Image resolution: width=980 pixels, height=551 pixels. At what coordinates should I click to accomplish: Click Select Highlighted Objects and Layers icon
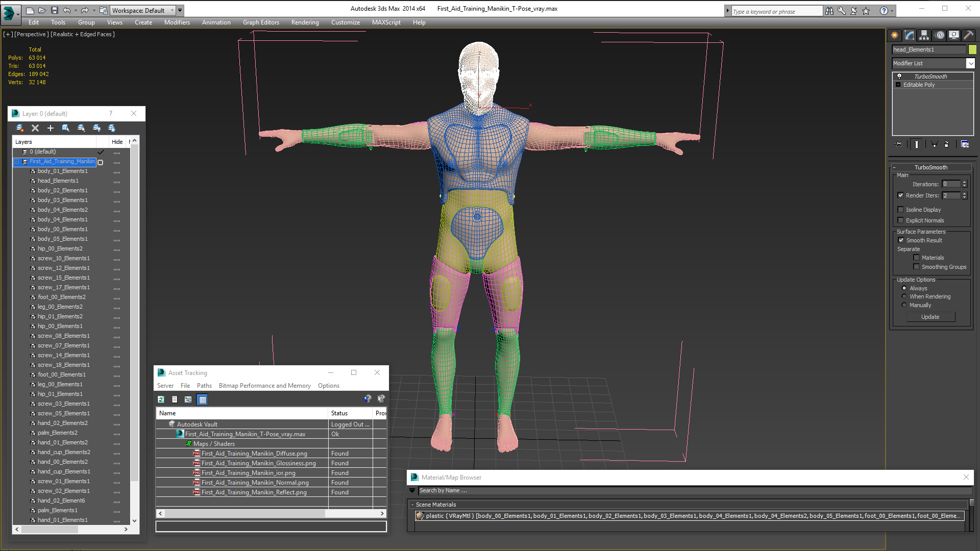(x=66, y=128)
